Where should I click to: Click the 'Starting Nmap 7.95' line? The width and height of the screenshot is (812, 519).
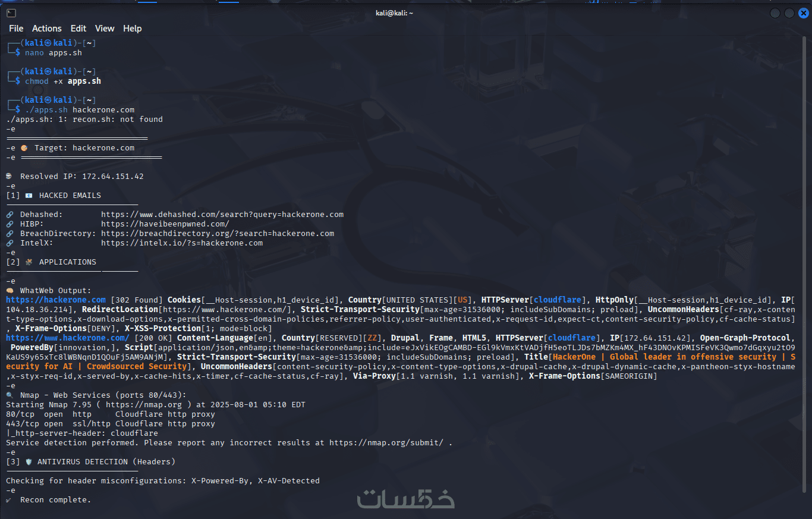tap(156, 405)
